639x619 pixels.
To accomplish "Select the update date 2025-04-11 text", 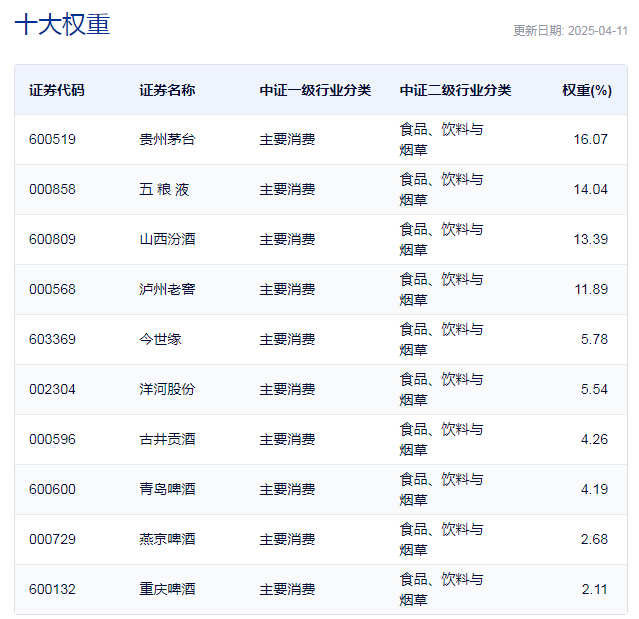I will point(597,31).
